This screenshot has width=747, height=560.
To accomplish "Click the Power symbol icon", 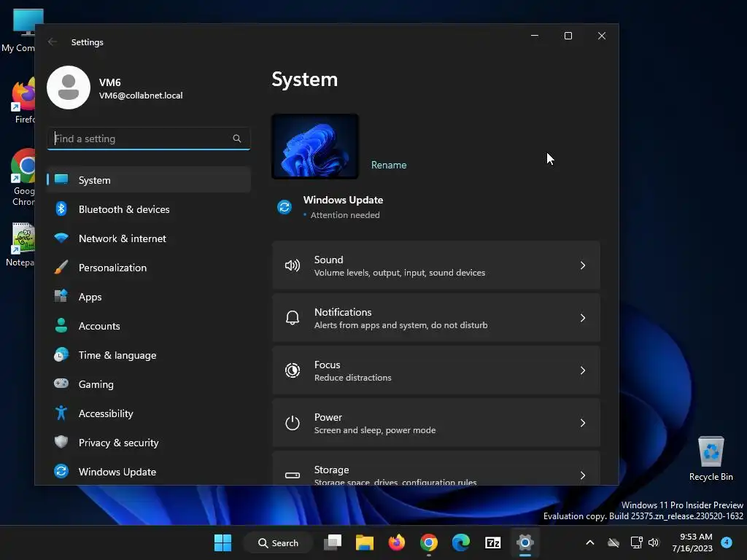I will [292, 423].
